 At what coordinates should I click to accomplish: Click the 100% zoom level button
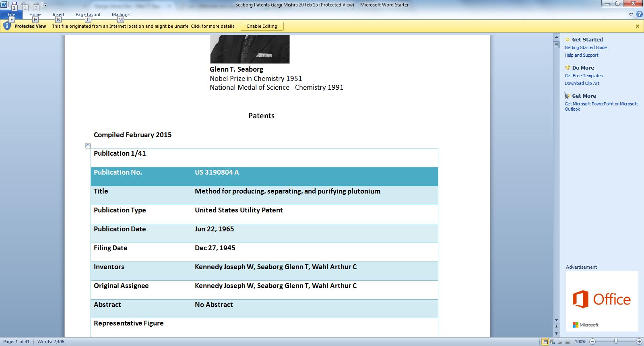pos(580,342)
